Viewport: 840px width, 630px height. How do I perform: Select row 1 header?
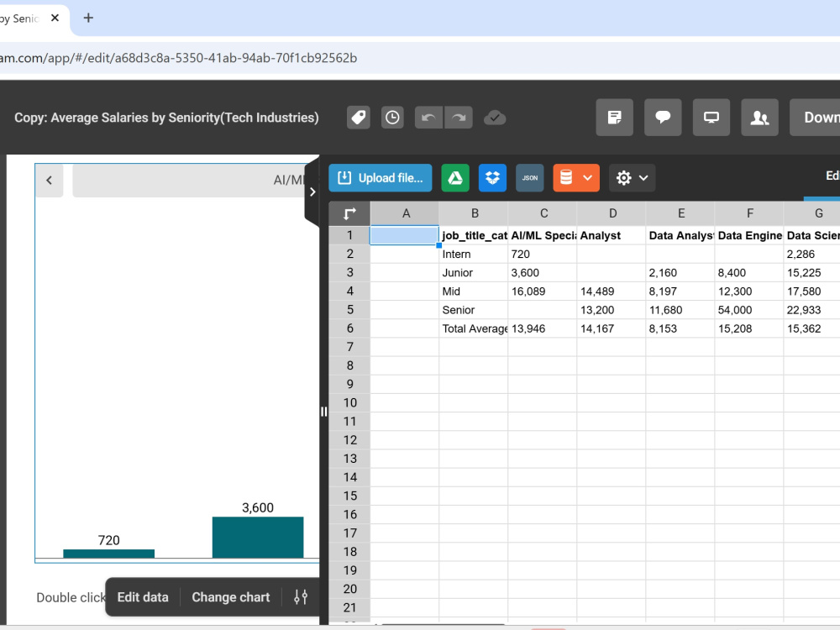(x=349, y=235)
